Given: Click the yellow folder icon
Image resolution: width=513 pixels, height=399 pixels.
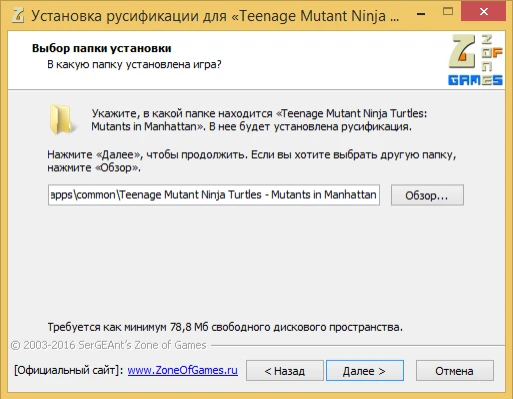Looking at the screenshot, I should [x=63, y=120].
